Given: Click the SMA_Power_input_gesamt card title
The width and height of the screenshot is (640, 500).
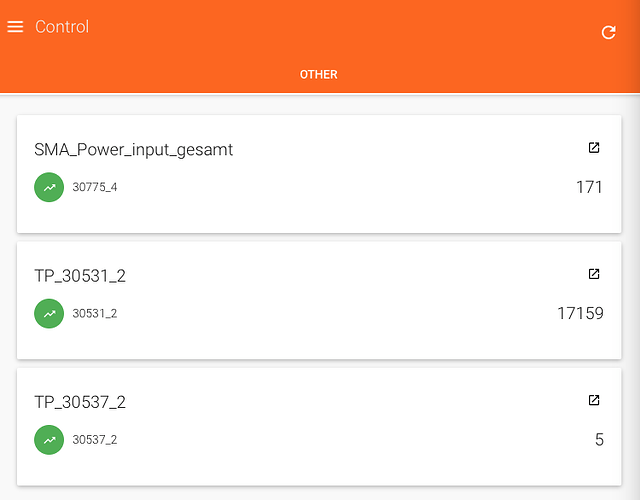Looking at the screenshot, I should click(x=133, y=150).
